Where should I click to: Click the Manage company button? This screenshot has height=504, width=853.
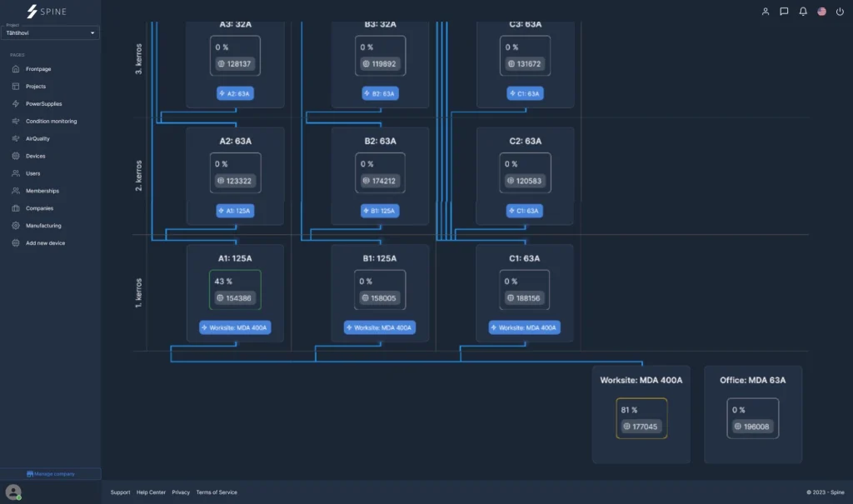click(51, 474)
